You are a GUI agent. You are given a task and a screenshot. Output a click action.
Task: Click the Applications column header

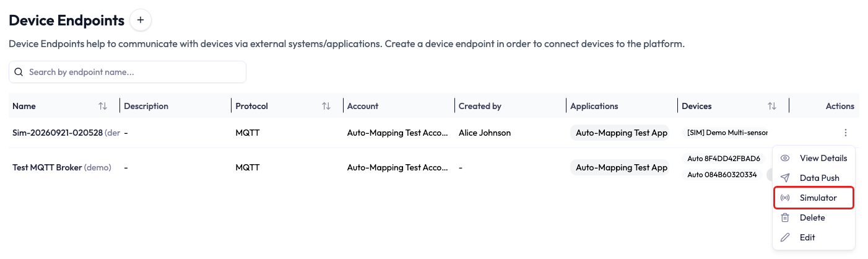(x=594, y=106)
